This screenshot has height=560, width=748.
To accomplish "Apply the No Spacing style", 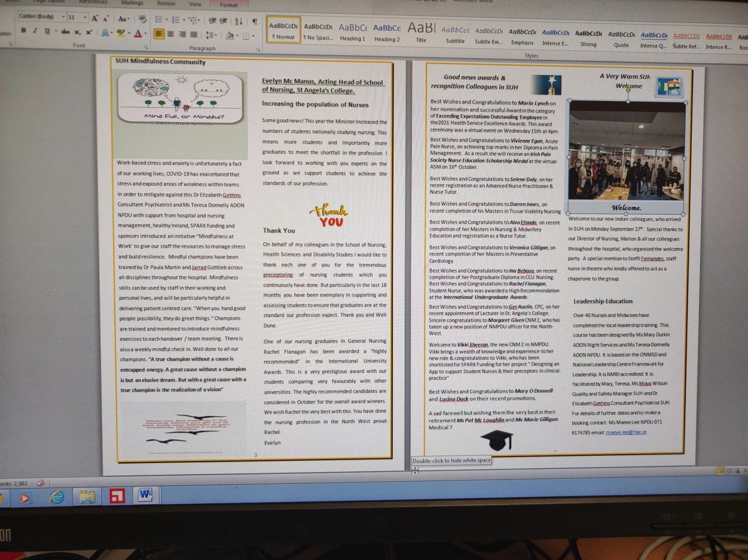I will 318,31.
